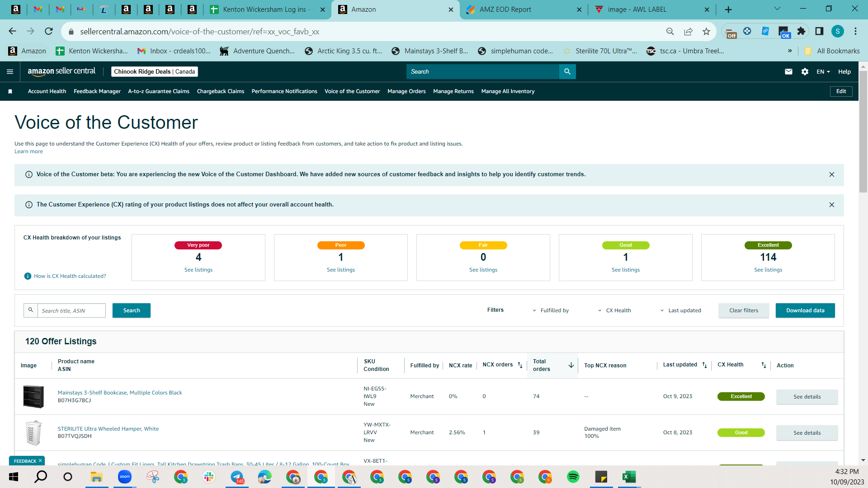Expand the CX Health filter dropdown
The width and height of the screenshot is (868, 488).
point(614,310)
